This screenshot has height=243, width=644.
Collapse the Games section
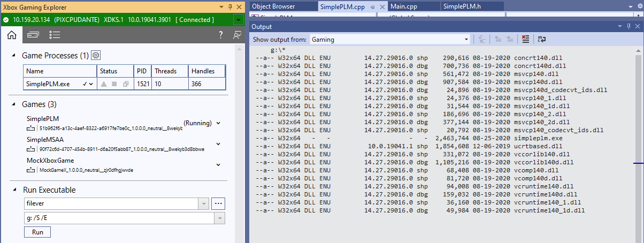coord(13,104)
